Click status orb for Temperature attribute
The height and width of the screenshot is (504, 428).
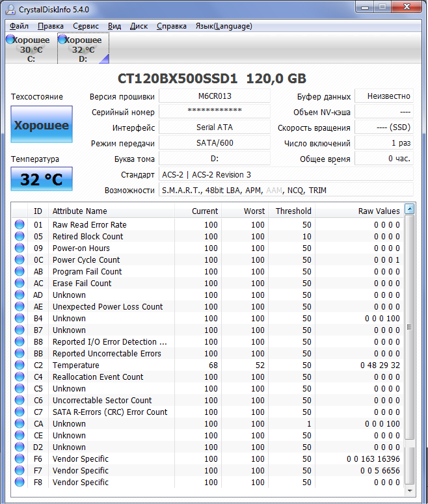point(20,365)
